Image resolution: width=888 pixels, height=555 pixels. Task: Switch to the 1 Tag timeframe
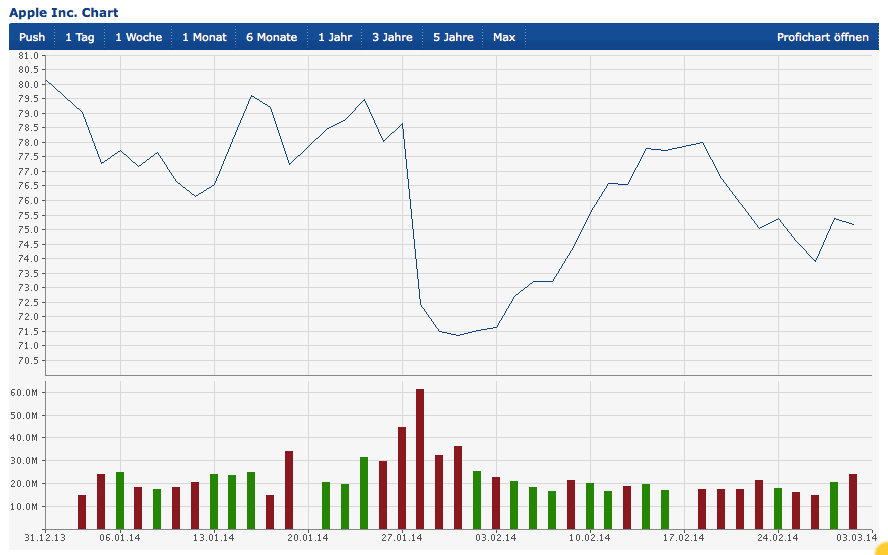[80, 37]
